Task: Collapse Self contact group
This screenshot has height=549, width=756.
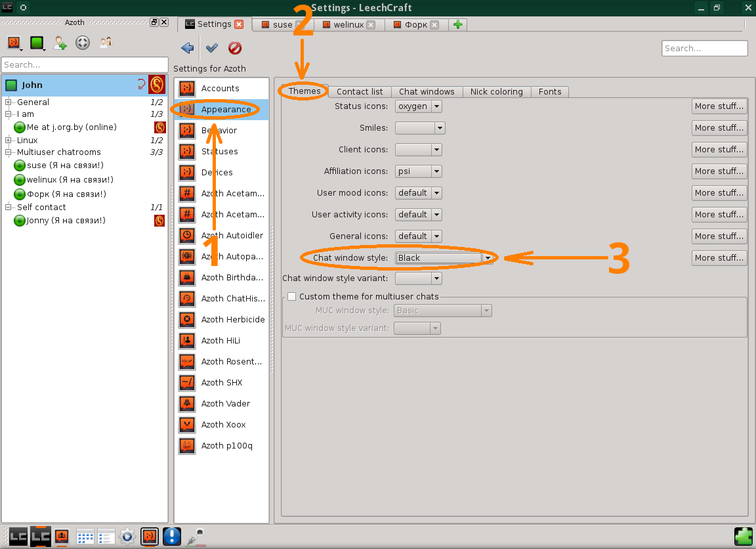Action: pos(8,207)
